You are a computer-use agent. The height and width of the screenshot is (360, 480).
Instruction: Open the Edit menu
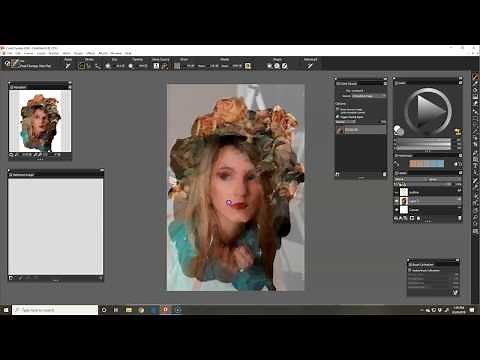[x=18, y=53]
